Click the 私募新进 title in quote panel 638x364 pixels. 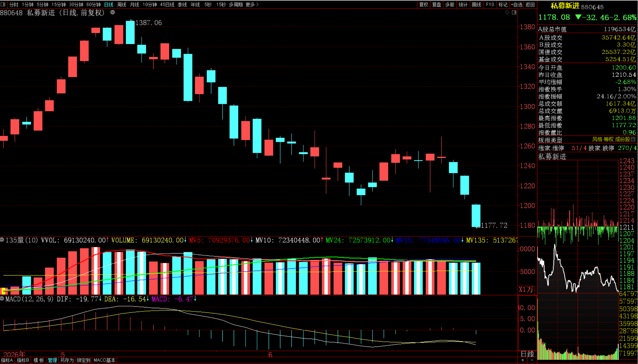coord(565,6)
